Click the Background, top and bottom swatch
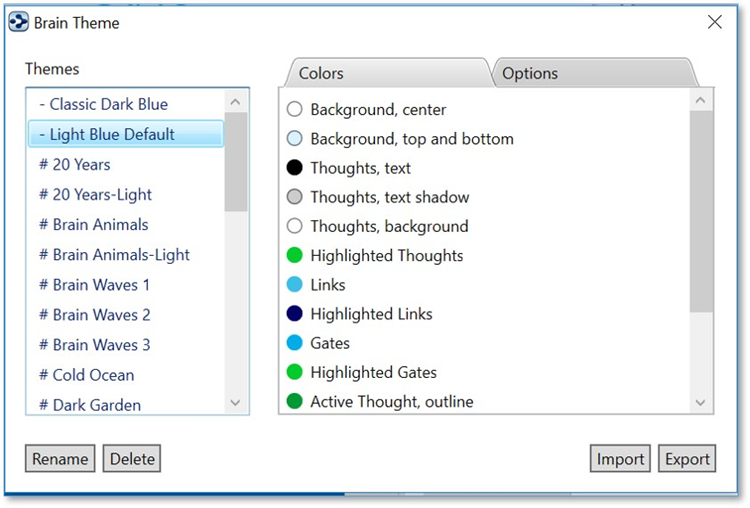 click(294, 139)
